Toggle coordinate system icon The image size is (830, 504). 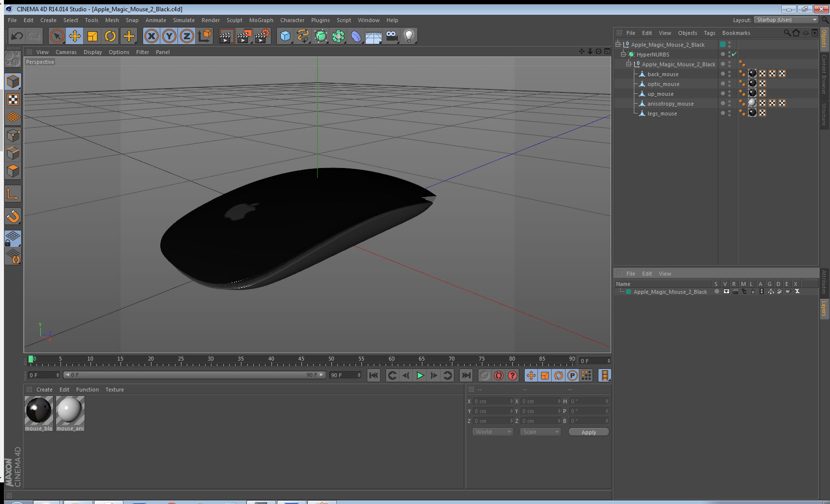tap(205, 36)
